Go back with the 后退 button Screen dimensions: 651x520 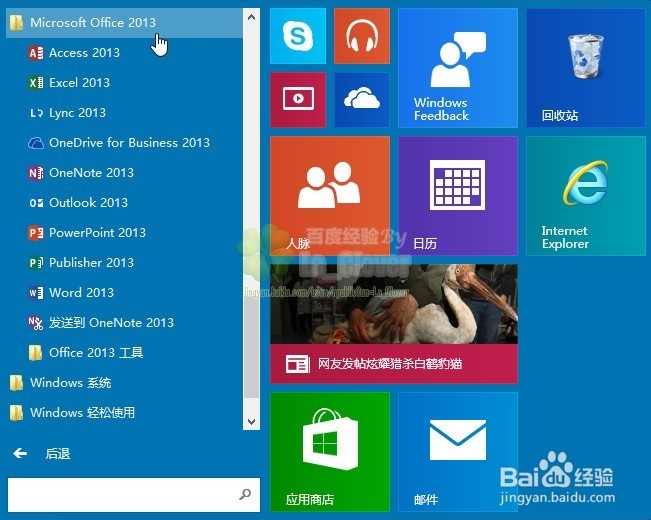[41, 454]
